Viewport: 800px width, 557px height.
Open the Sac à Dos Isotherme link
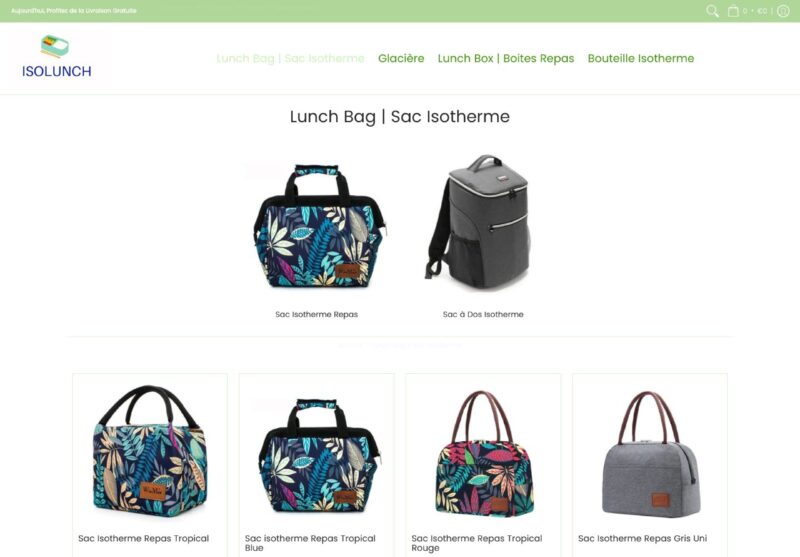[483, 314]
